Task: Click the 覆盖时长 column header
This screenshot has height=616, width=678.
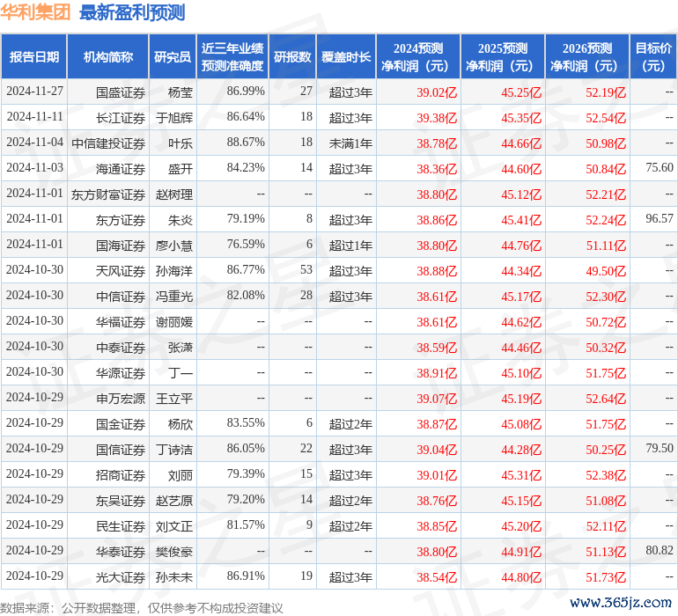Action: point(346,56)
